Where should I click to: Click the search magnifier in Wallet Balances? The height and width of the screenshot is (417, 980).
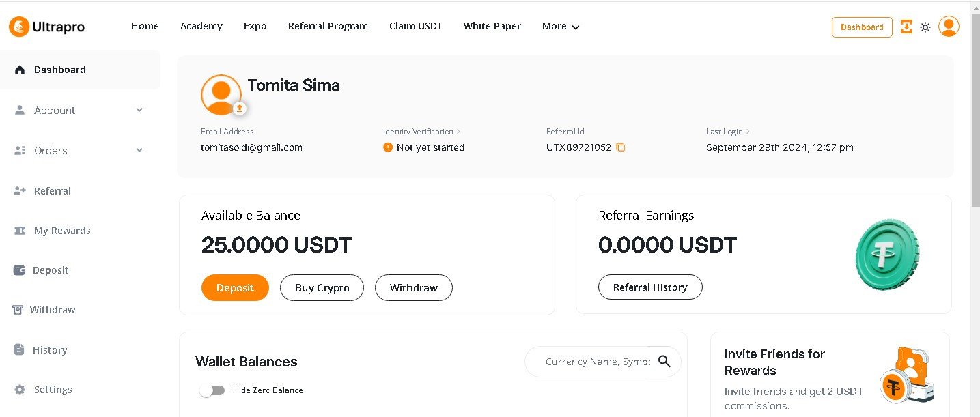(x=664, y=362)
